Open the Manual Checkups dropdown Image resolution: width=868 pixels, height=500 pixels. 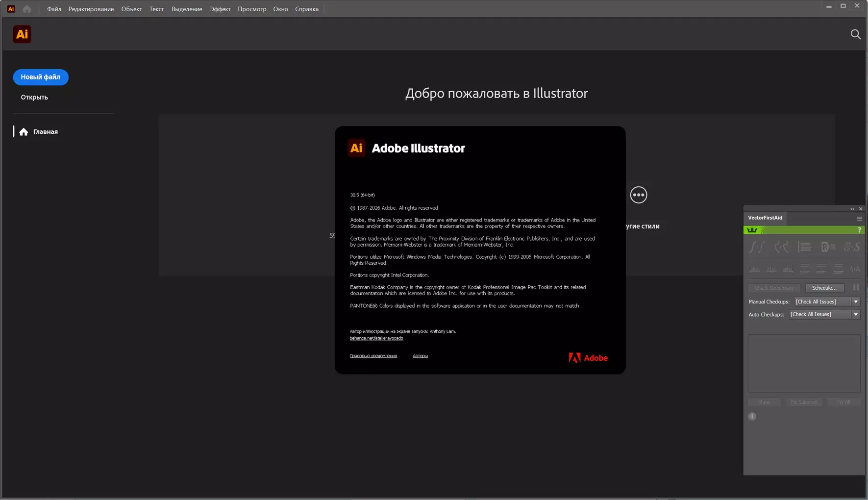827,301
